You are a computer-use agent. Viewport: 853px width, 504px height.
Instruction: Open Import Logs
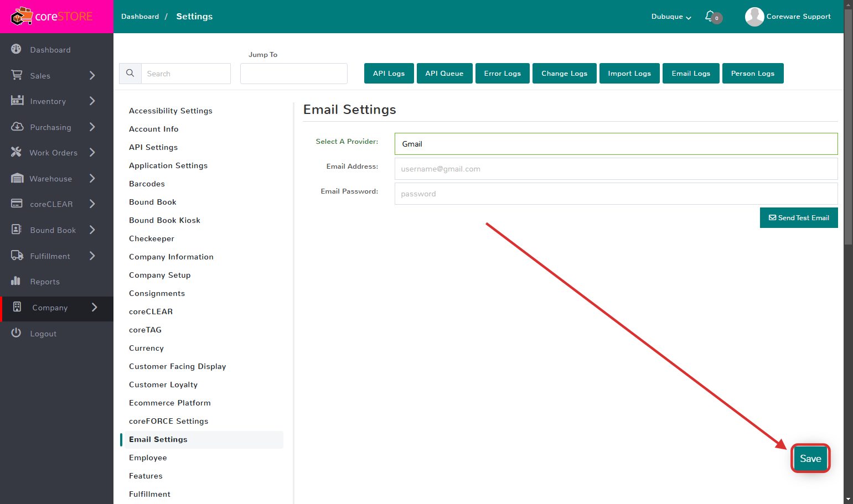click(629, 73)
